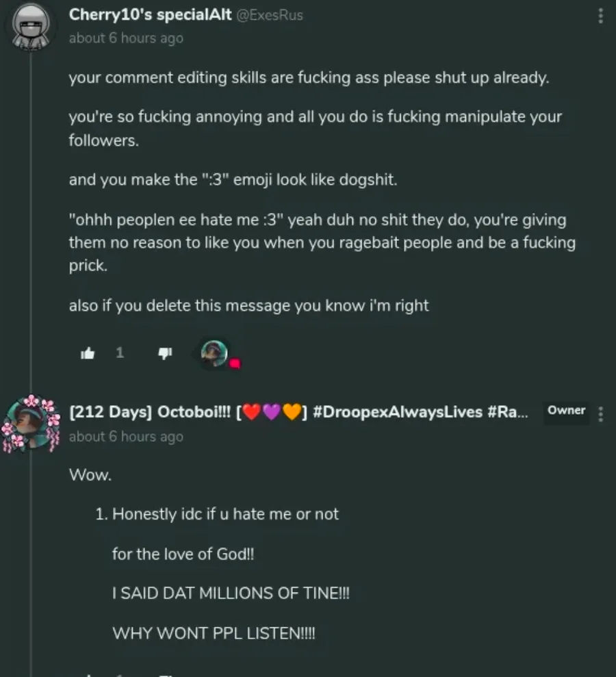This screenshot has width=616, height=677.
Task: Click Cherry10's specialAlt robot avatar
Action: pos(31,26)
